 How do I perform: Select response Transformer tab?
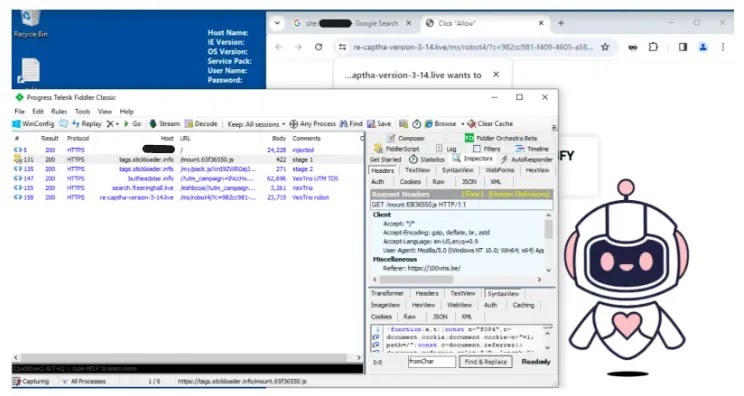point(387,294)
